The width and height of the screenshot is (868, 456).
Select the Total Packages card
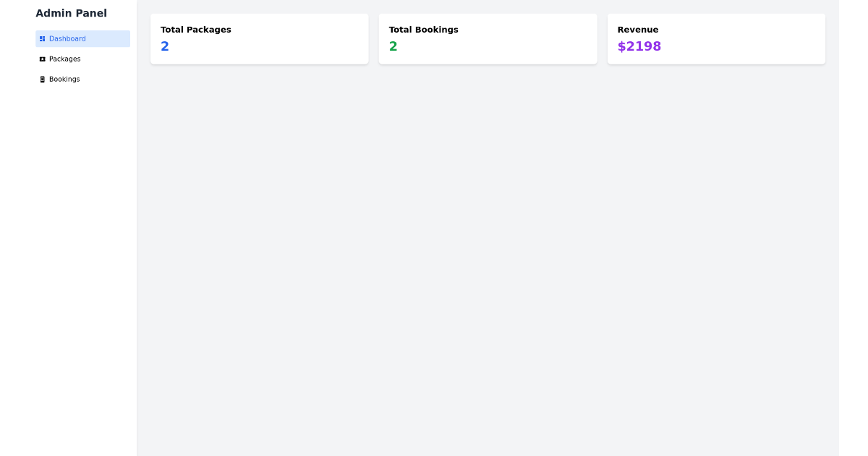click(x=259, y=38)
